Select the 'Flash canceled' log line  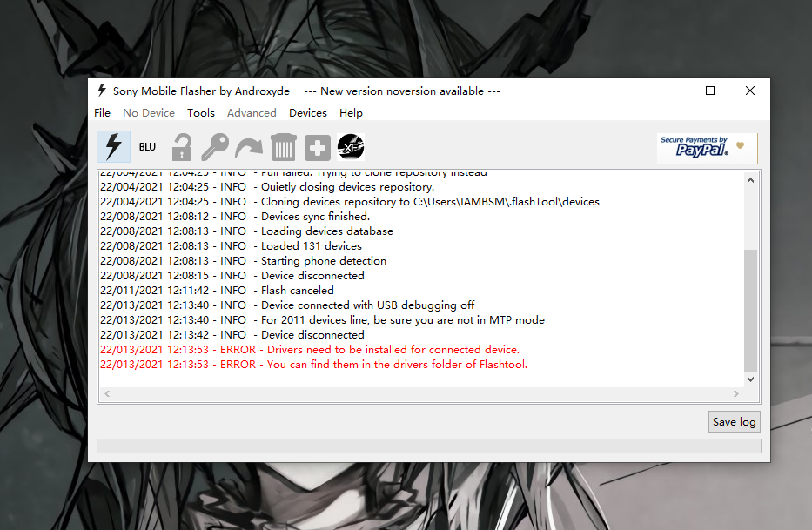click(217, 291)
